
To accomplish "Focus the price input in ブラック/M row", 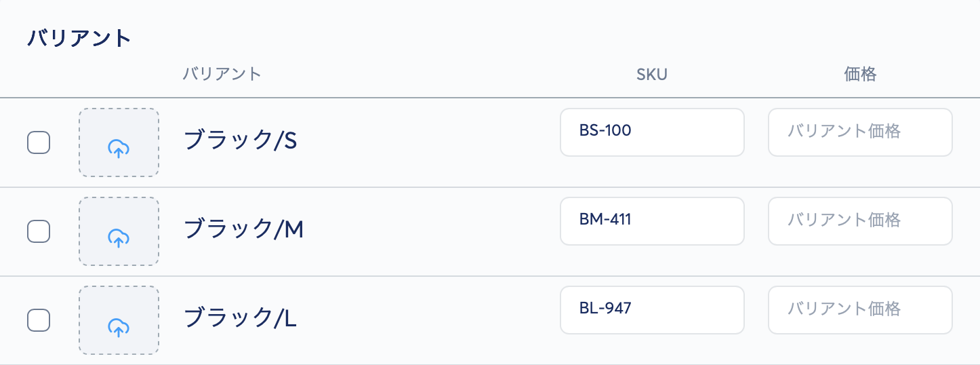I will tap(859, 220).
